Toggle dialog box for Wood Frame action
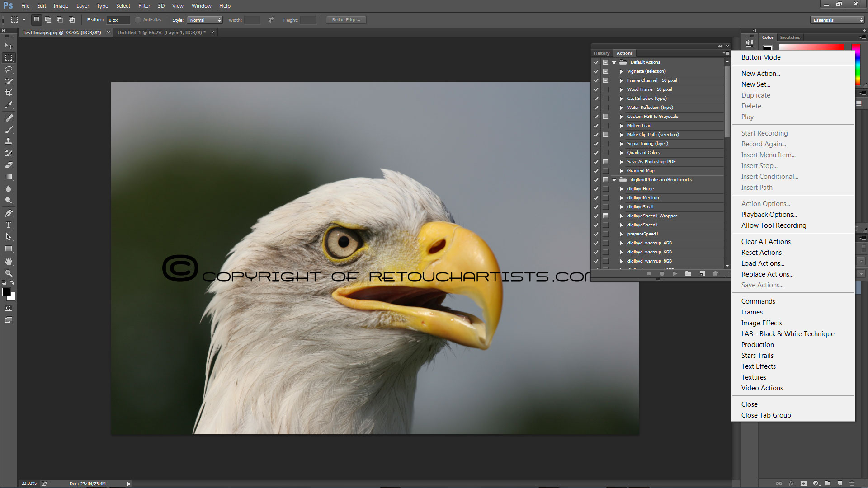 605,89
